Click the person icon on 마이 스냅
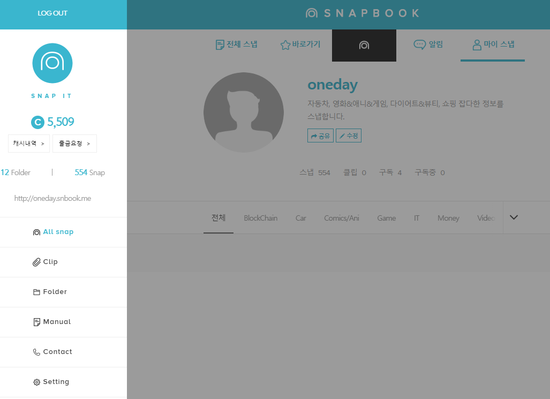Viewport: 550px width, 399px height. coord(477,45)
